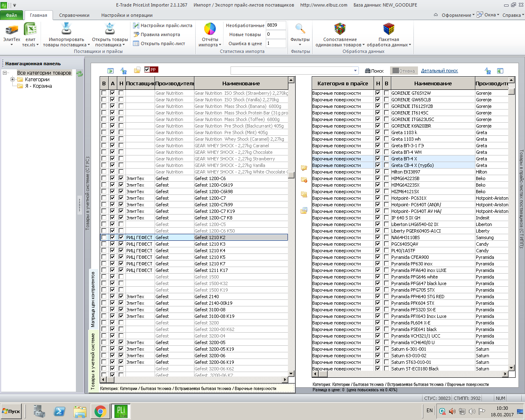525x420 pixels.
Task: Switch to the Справочники ribbon tab
Action: [x=74, y=15]
